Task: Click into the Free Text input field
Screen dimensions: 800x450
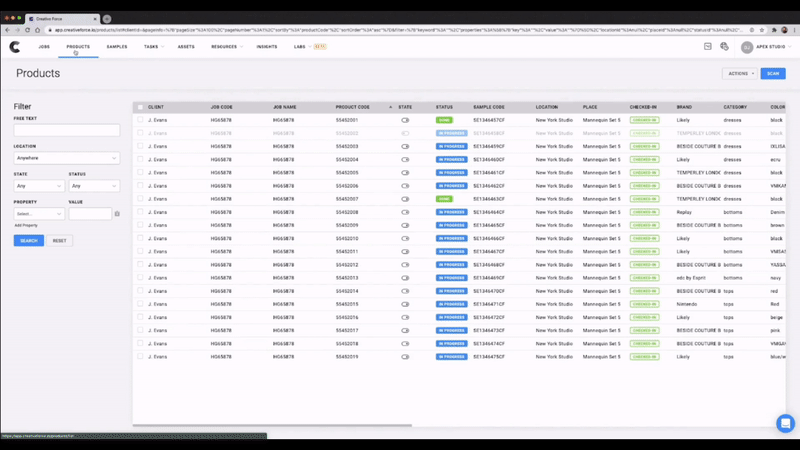Action: (66, 130)
